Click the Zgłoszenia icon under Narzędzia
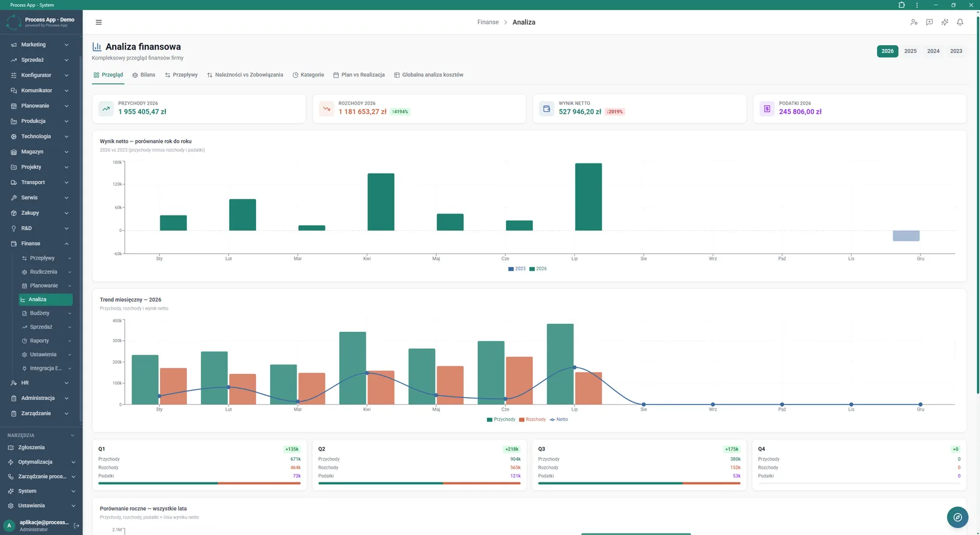Viewport: 980px width, 535px height. pos(10,447)
